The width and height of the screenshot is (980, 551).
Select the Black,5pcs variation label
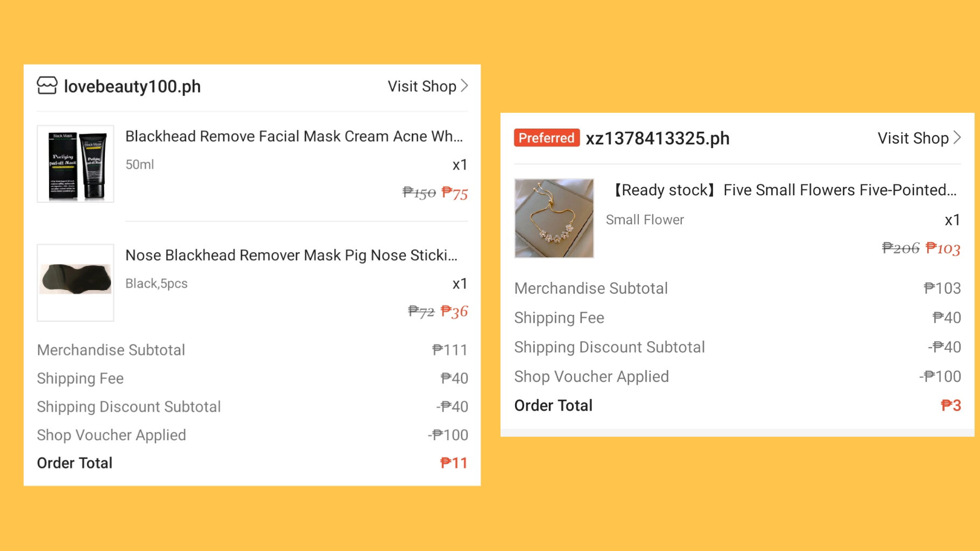point(157,284)
